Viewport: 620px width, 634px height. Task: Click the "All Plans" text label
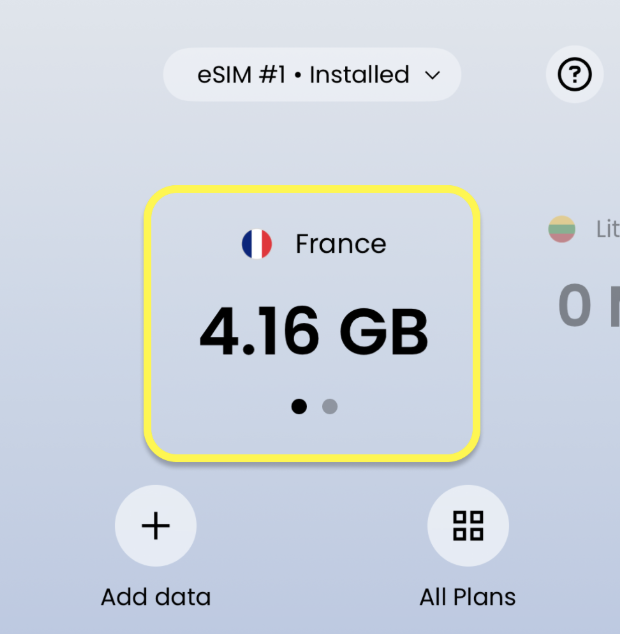[x=467, y=598]
